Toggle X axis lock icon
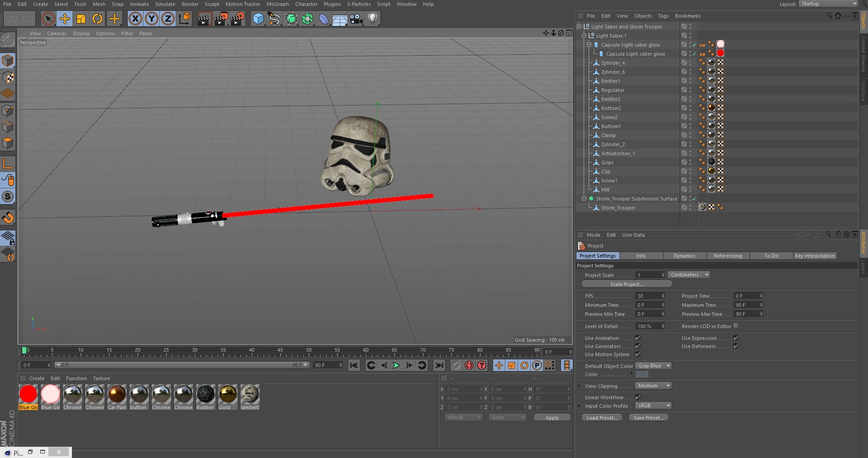Screen dimensions: 868x458 [135, 19]
